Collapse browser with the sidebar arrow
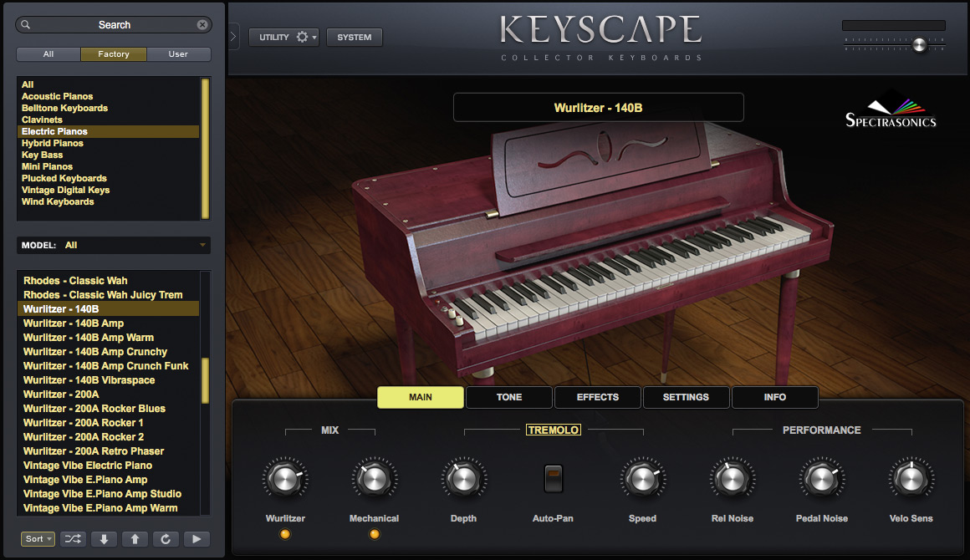 [x=233, y=37]
